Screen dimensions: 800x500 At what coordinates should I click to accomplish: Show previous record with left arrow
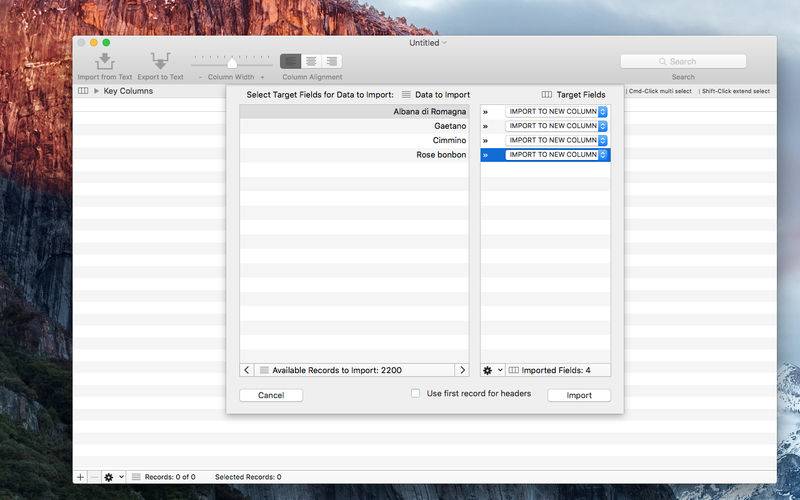[247, 370]
